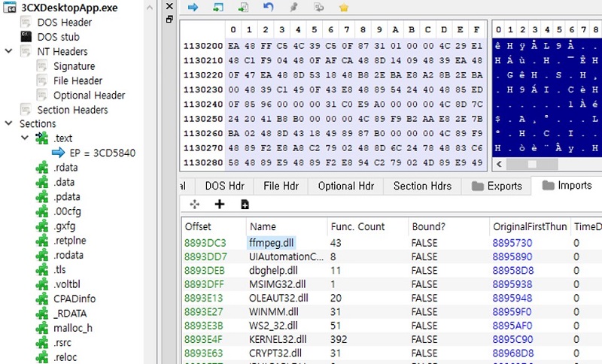Image resolution: width=602 pixels, height=364 pixels.
Task: Click ASCII view scroll-left arrow
Action: coord(499,164)
